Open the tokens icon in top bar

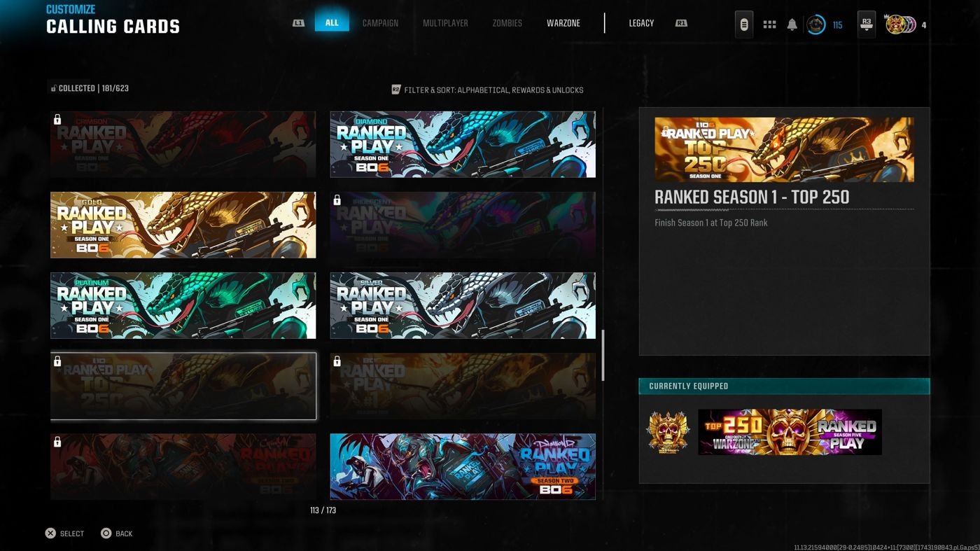744,25
